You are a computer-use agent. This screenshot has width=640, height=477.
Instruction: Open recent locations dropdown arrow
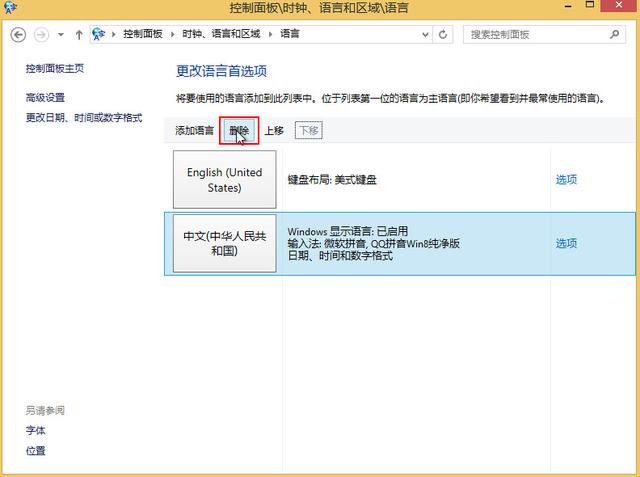(x=61, y=35)
